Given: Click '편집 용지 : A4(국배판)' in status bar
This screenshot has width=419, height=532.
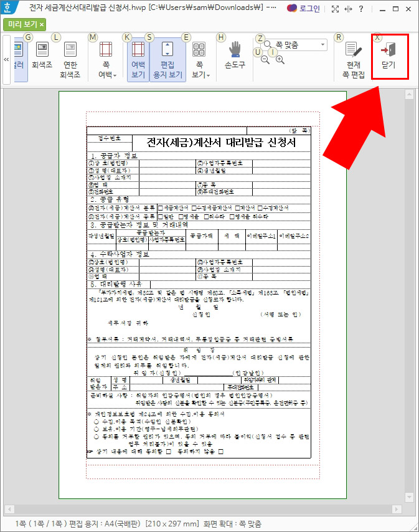Looking at the screenshot, I should (x=105, y=523).
